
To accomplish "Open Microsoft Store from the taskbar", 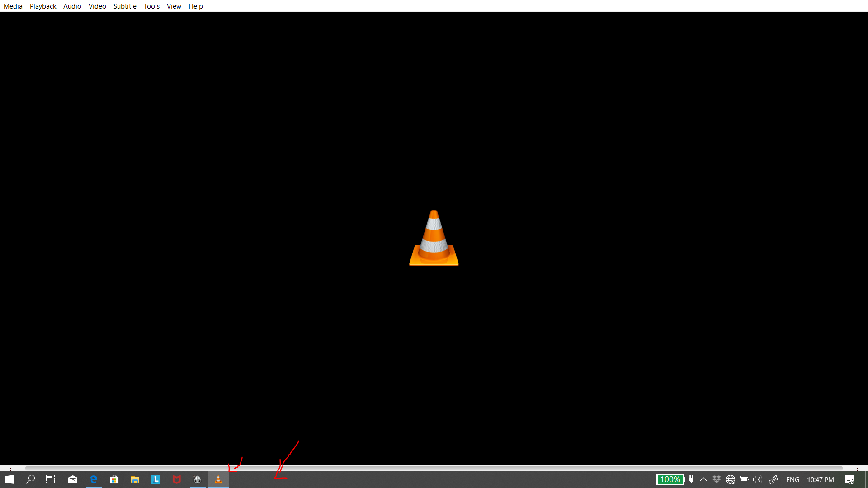I will 114,479.
